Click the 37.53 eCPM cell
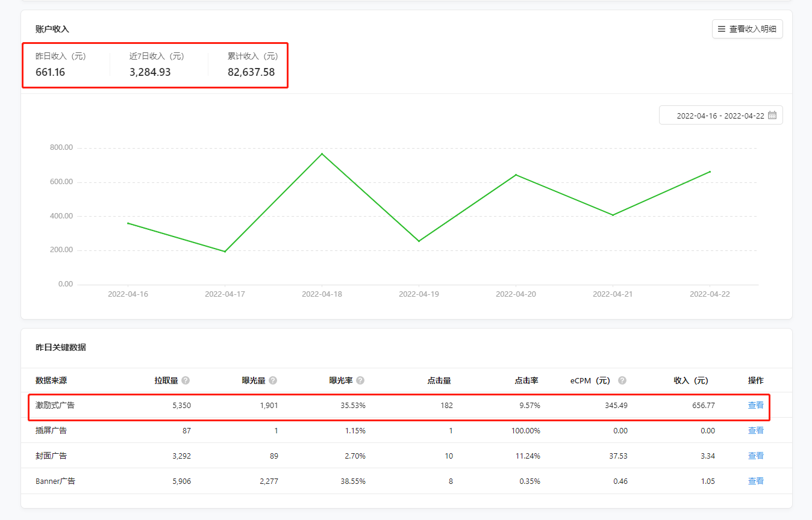Image resolution: width=812 pixels, height=520 pixels. point(618,456)
